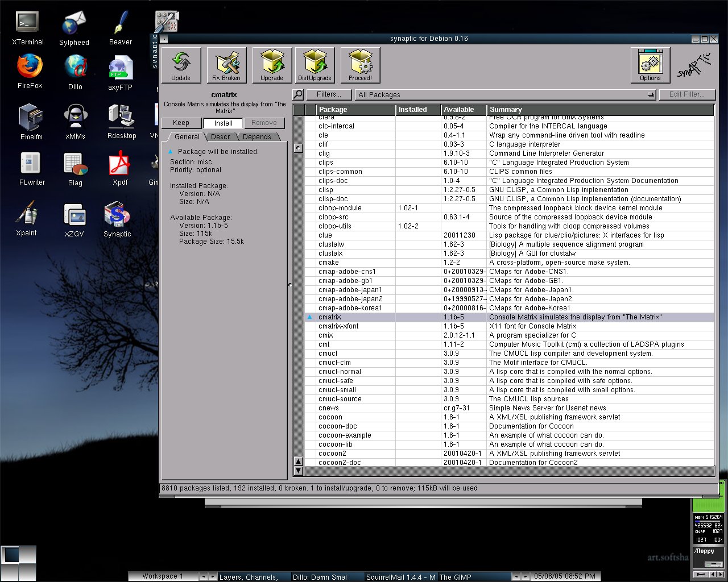The width and height of the screenshot is (728, 582).
Task: Sort by the Package column header
Action: [355, 110]
